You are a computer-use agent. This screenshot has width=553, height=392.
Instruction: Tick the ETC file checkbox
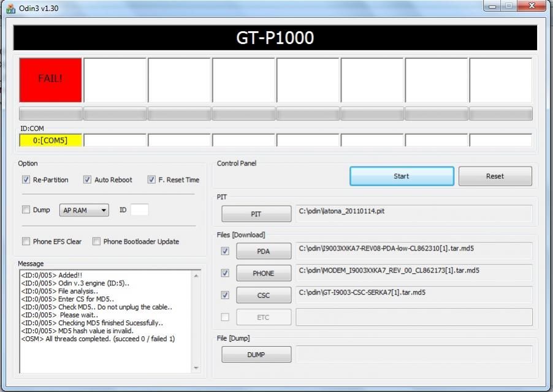tap(225, 317)
